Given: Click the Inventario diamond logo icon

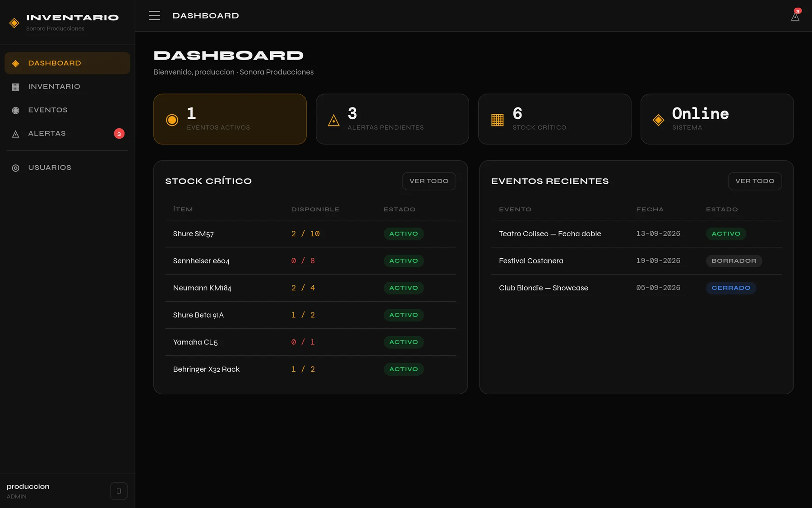Looking at the screenshot, I should click(14, 23).
